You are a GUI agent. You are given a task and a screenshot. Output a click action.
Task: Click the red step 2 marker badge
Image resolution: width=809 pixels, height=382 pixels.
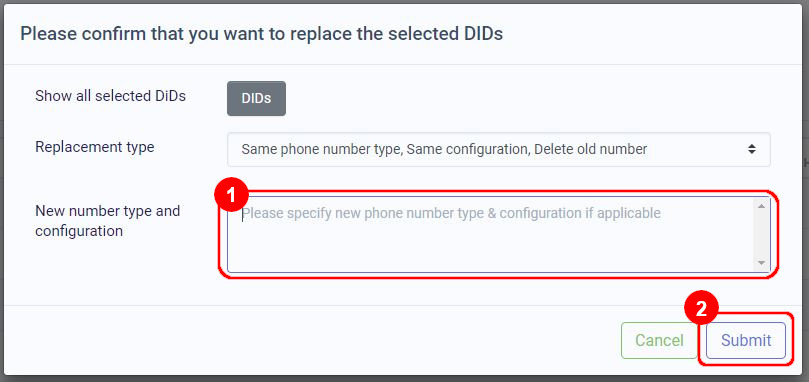pos(701,309)
